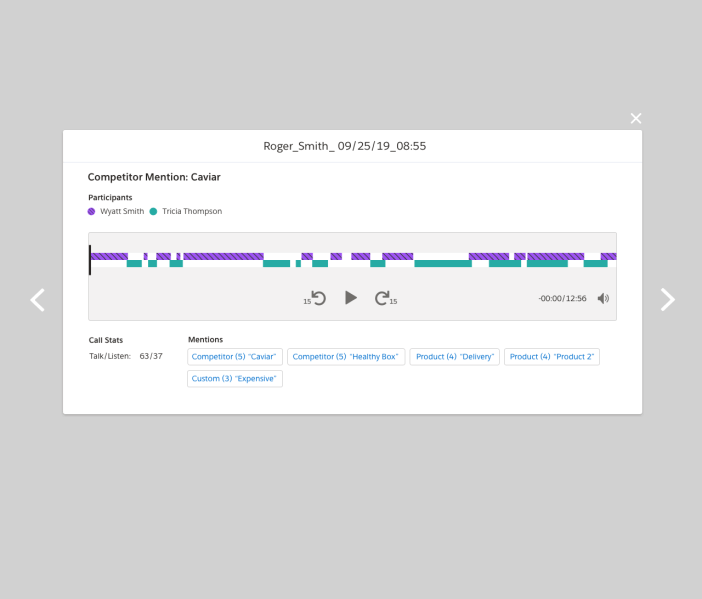Jump to the last purple segment on timeline
Image resolution: width=702 pixels, height=599 pixels.
[608, 256]
